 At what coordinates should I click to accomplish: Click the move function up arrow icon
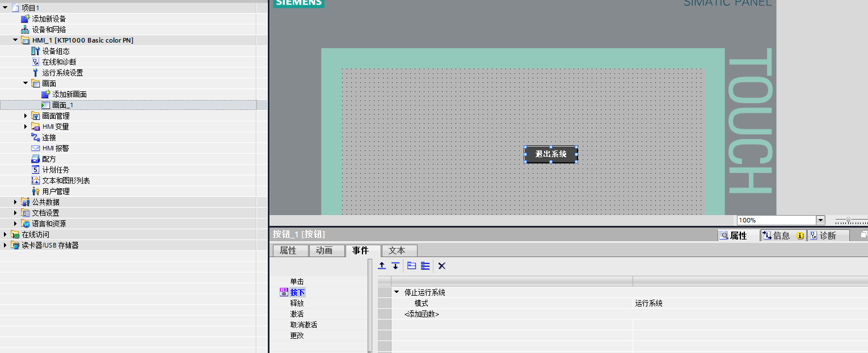click(x=382, y=266)
